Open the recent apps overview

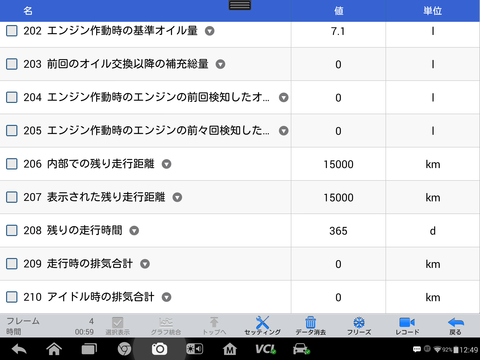click(x=89, y=349)
